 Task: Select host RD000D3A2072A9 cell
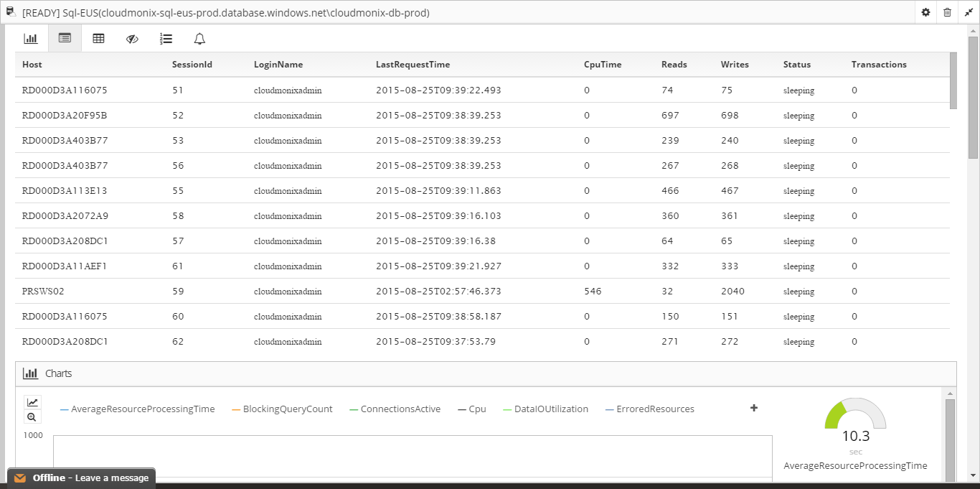(x=65, y=216)
